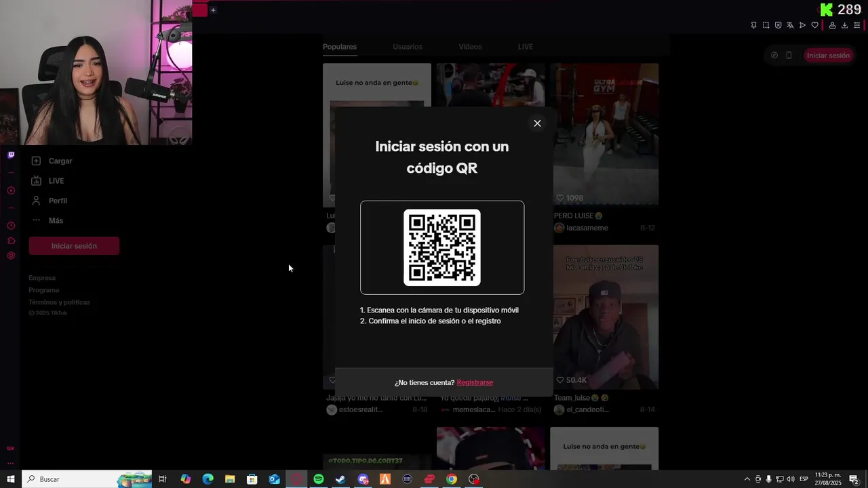The image size is (868, 488).
Task: Click the microphone icon in system tray
Action: point(769,479)
